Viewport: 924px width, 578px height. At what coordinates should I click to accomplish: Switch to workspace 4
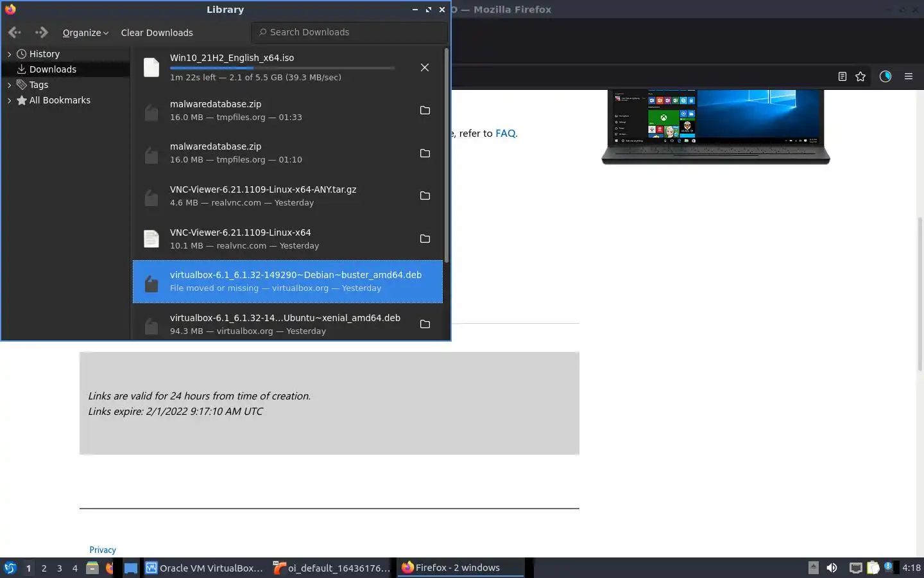click(75, 568)
